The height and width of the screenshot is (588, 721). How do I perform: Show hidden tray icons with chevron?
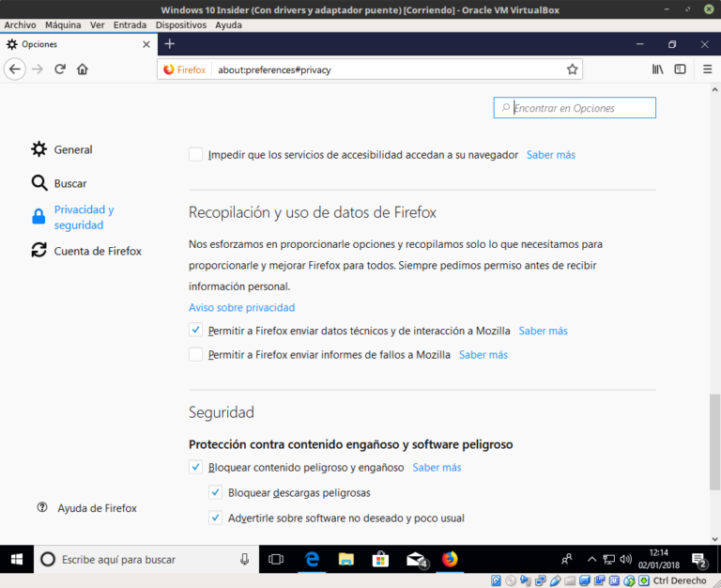pyautogui.click(x=591, y=560)
